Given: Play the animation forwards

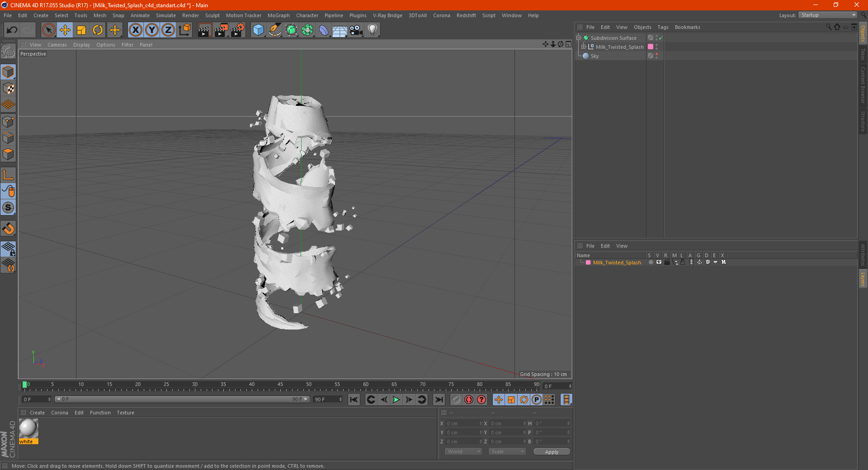Looking at the screenshot, I should click(x=396, y=399).
